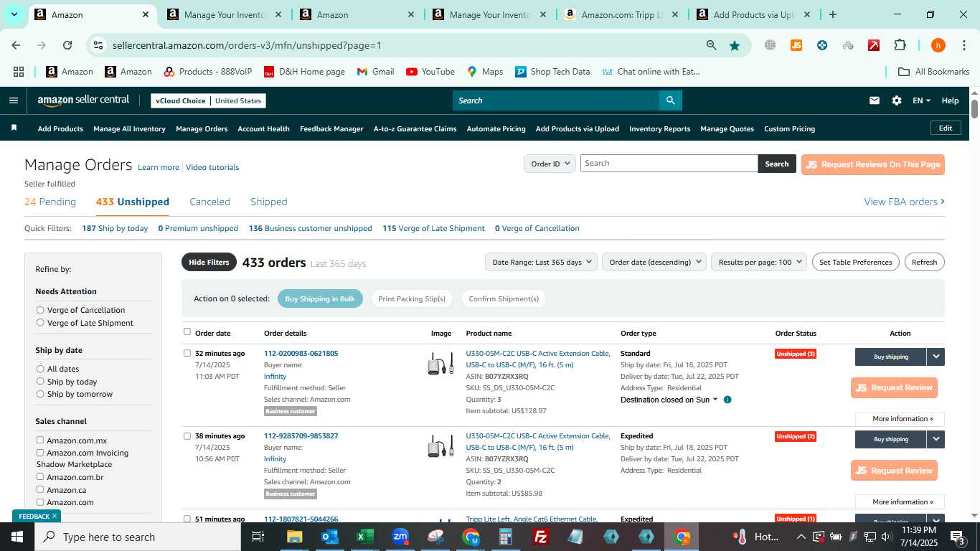Select Ship by today radio button
Viewport: 980px width, 551px height.
40,382
